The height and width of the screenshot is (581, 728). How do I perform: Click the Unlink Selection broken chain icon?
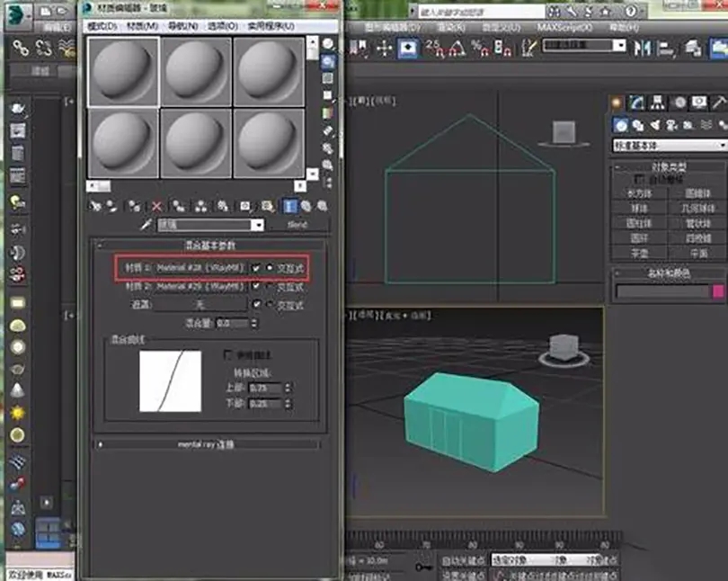pos(44,48)
